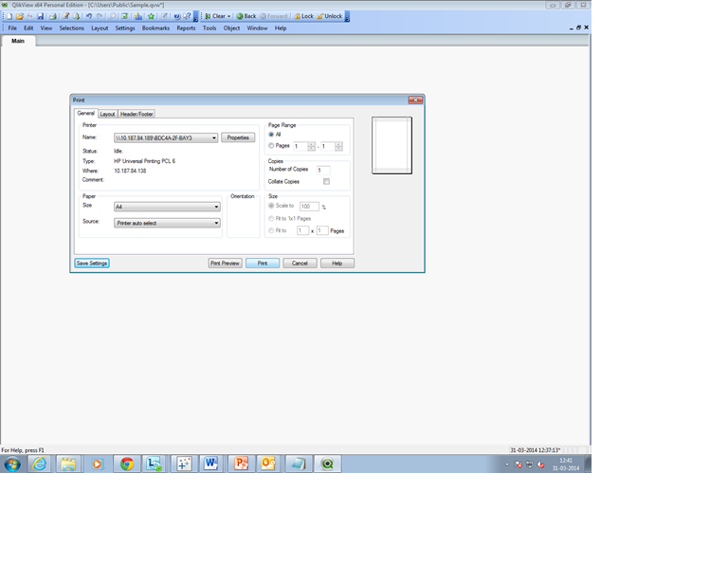Open Outlook from the taskbar
Image resolution: width=728 pixels, height=582 pixels.
coord(268,464)
